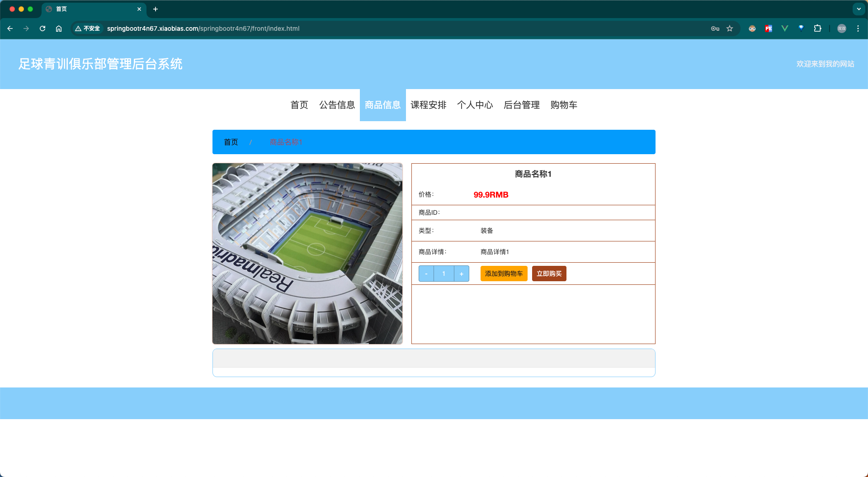Click the 欢迎来到我的网站 welcome text
Image resolution: width=868 pixels, height=477 pixels.
[x=826, y=64]
